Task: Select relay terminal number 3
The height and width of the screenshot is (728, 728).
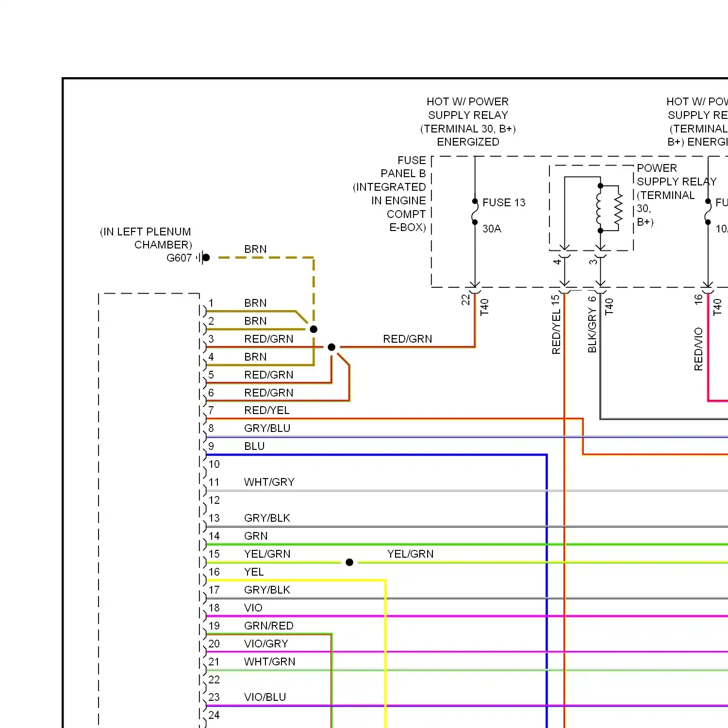Action: click(x=593, y=262)
